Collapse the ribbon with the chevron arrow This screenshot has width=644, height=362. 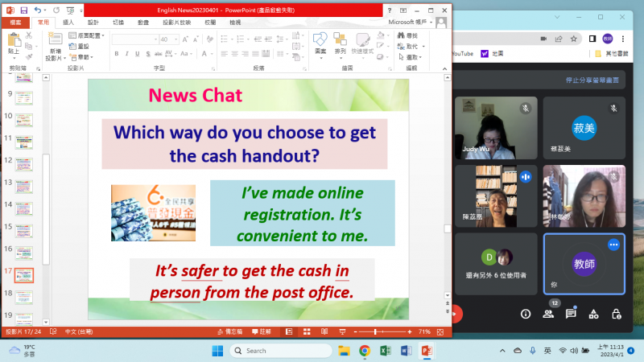[x=444, y=69]
